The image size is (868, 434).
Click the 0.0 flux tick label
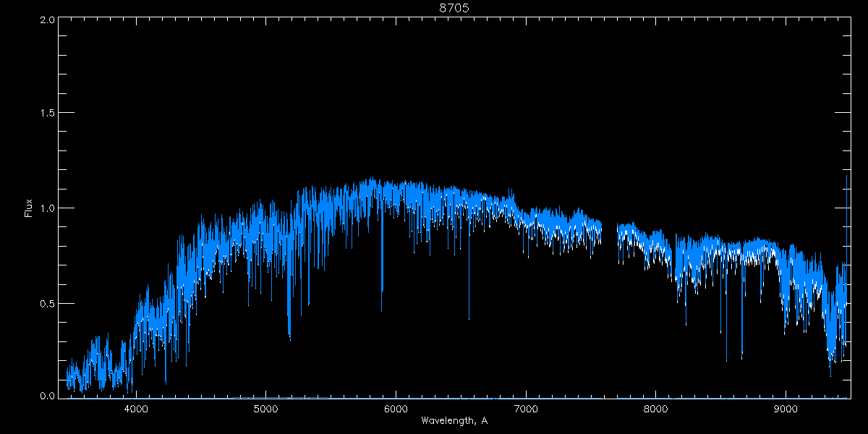tap(45, 396)
